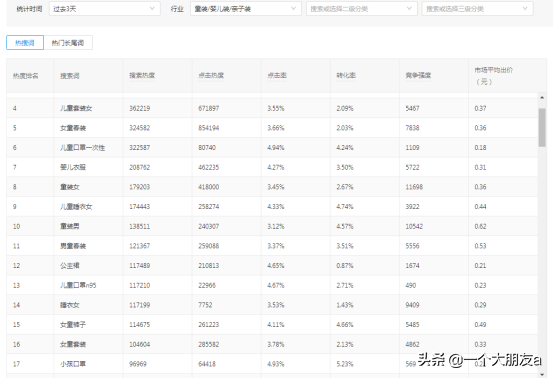
Task: Select the search term 女童春装
Action: coord(73,128)
